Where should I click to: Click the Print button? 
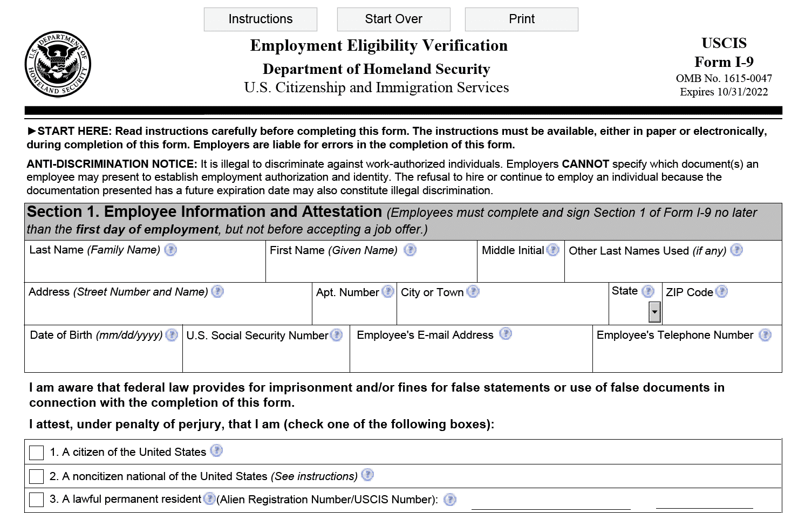point(521,19)
